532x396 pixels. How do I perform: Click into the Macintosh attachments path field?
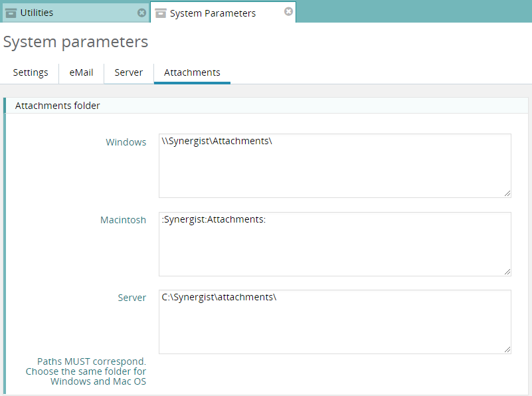coord(335,244)
